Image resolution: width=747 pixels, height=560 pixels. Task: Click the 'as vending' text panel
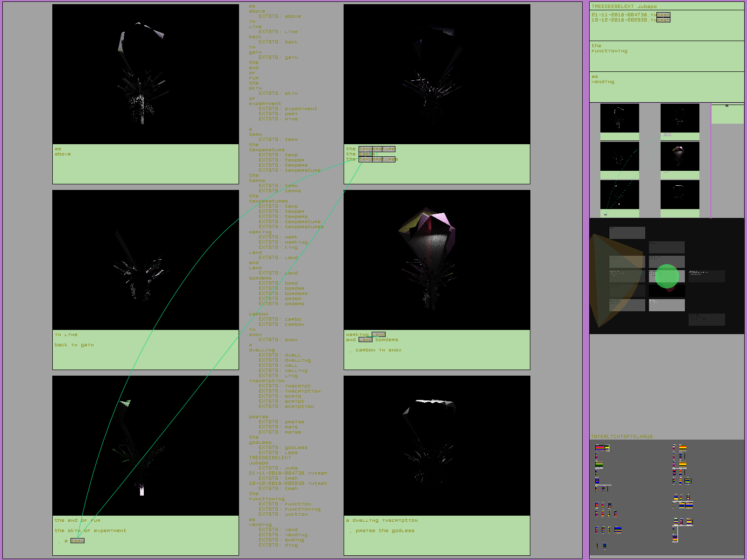(666, 87)
